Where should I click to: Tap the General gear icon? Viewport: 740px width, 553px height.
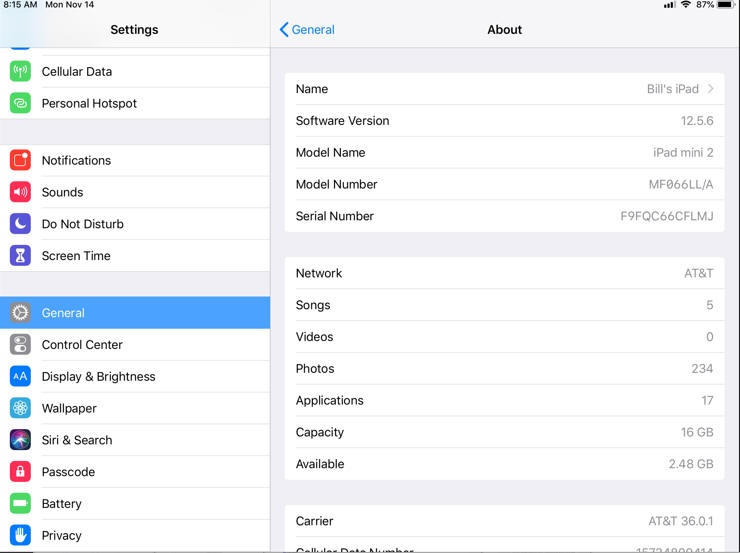[20, 313]
